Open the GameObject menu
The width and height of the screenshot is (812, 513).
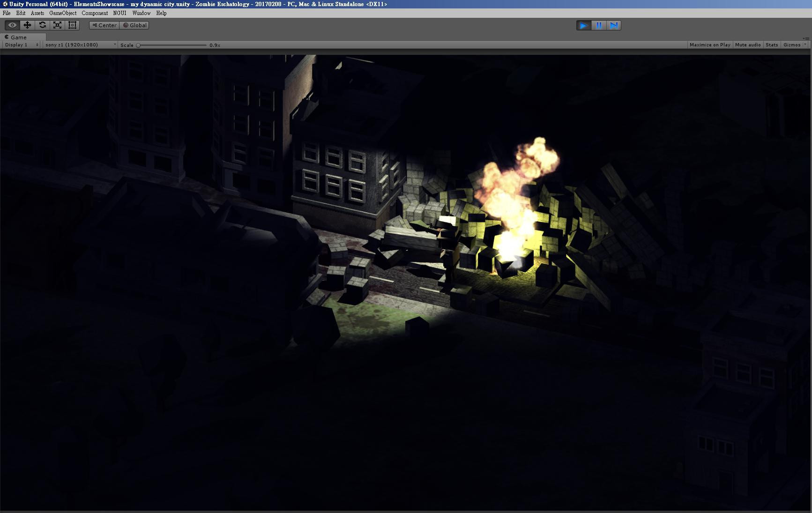pyautogui.click(x=63, y=13)
